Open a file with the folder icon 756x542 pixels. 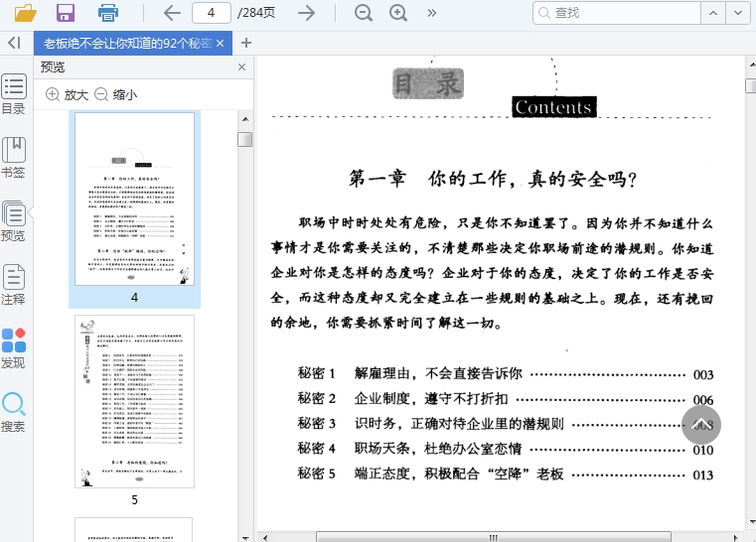[x=26, y=13]
